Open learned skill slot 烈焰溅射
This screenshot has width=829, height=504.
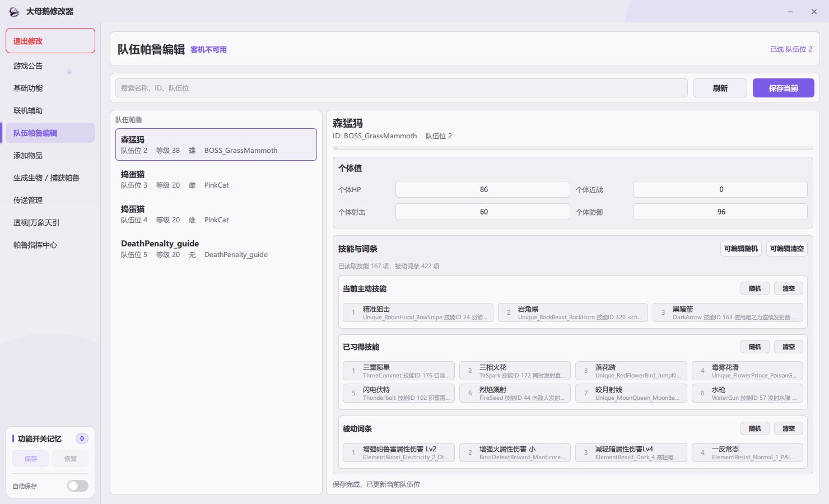(515, 393)
